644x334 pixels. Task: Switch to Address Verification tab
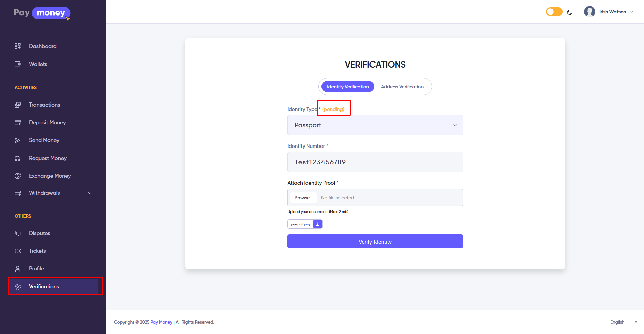click(402, 87)
